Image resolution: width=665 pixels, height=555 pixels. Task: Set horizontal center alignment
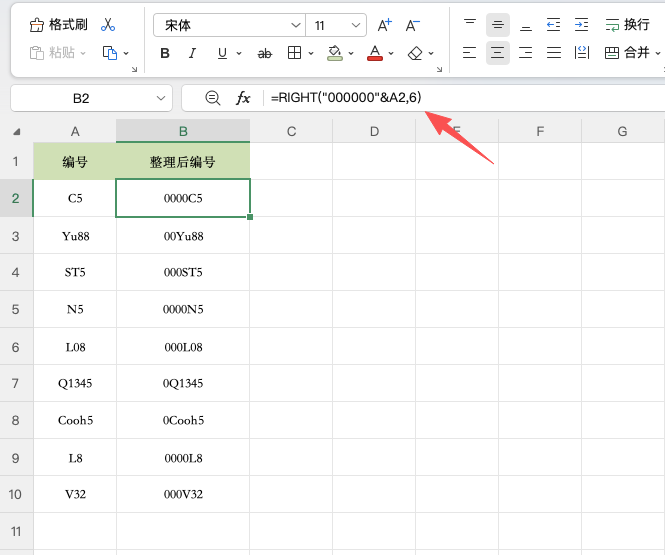tap(497, 53)
